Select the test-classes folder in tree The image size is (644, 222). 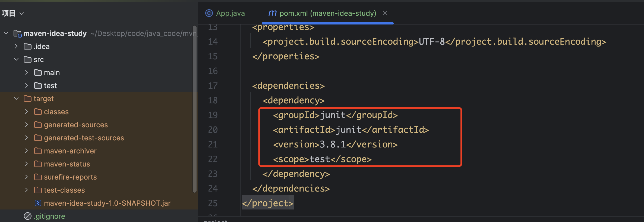(x=64, y=190)
